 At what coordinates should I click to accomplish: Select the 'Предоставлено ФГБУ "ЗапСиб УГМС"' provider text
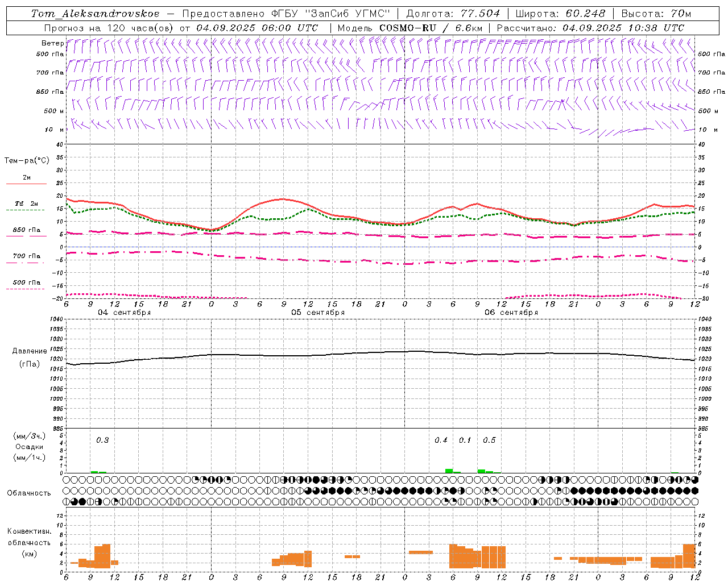[x=286, y=14]
